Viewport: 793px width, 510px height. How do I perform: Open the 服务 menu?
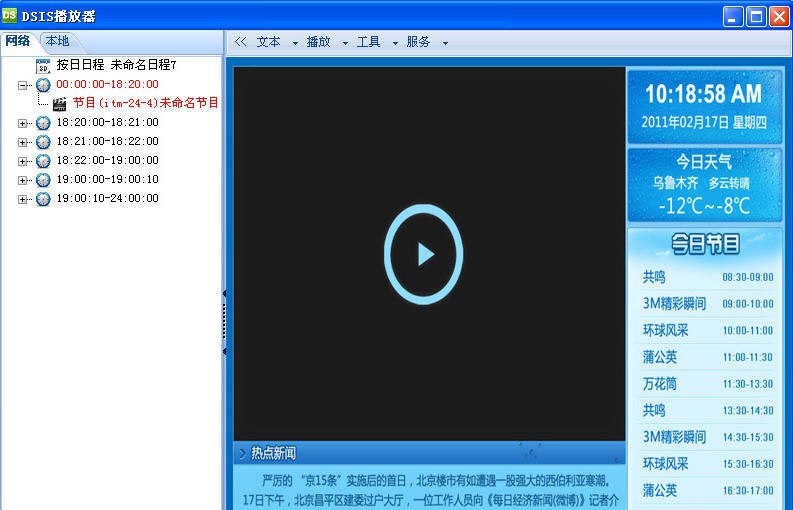click(418, 42)
